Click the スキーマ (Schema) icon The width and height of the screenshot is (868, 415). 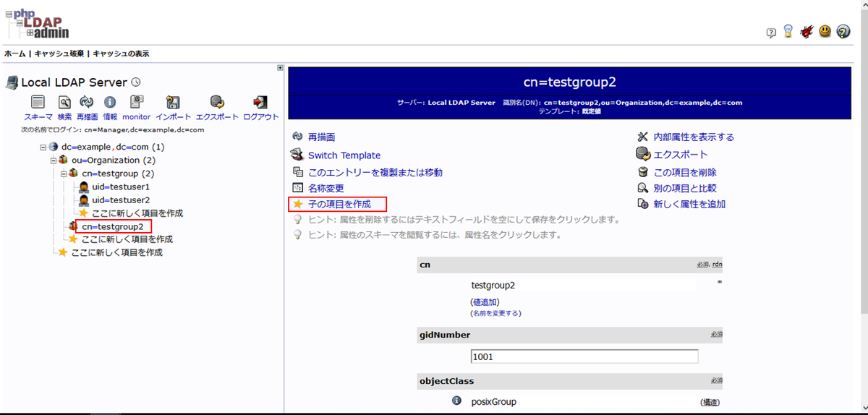(38, 103)
